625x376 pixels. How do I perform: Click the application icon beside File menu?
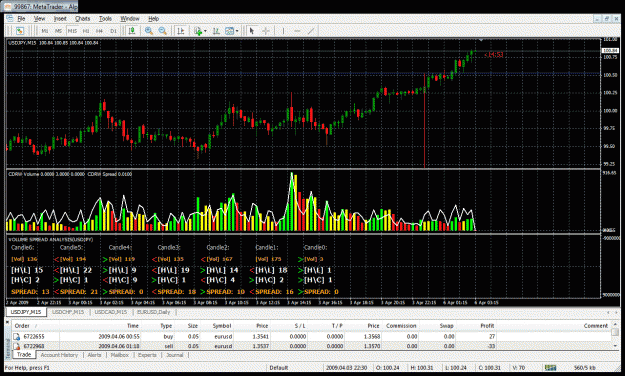tap(10, 19)
